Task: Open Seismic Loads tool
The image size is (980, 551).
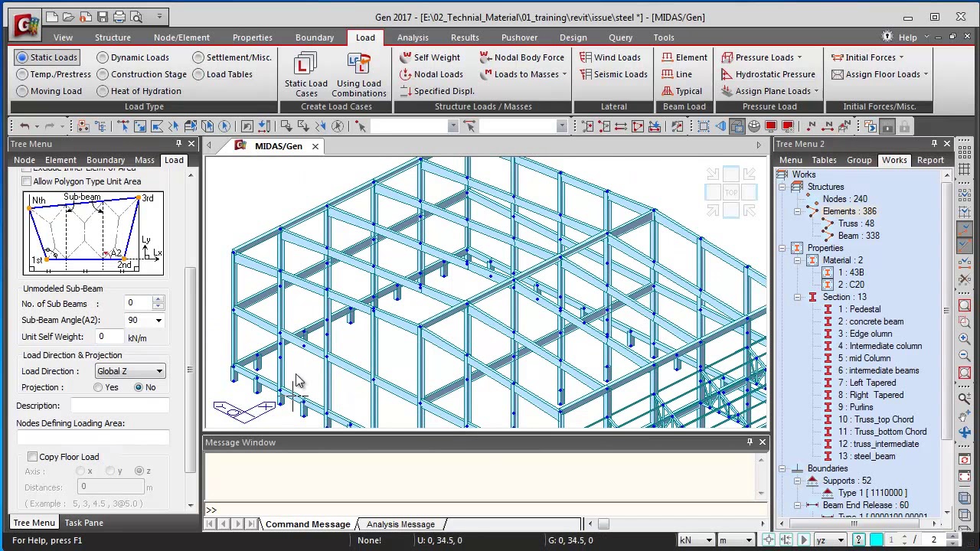Action: [x=613, y=74]
